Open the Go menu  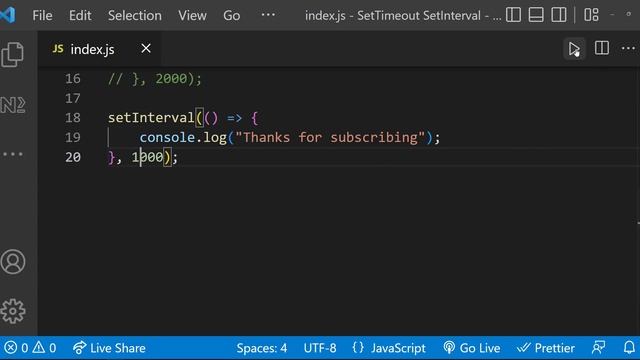[231, 16]
